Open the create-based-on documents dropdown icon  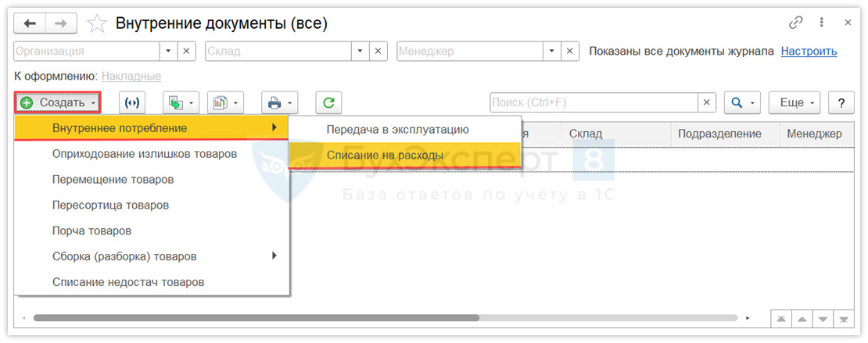coord(181,102)
